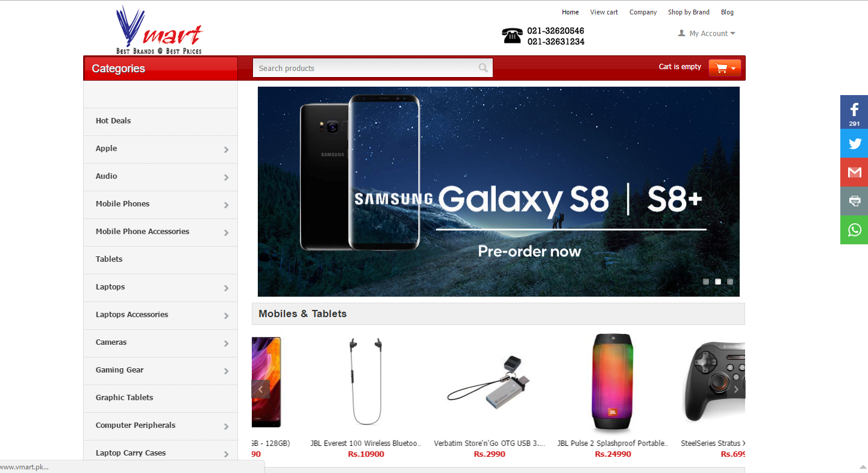Select the second banner slide indicator
868x473 pixels.
pyautogui.click(x=718, y=281)
